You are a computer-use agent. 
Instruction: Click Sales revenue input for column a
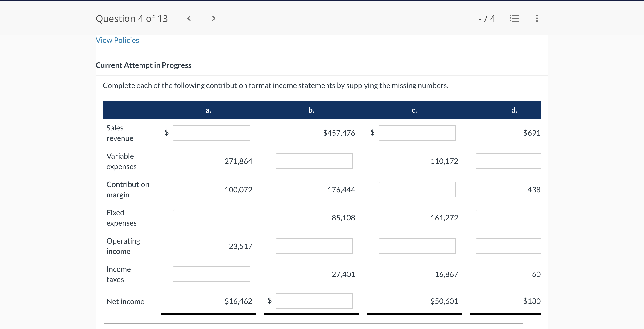coord(211,133)
